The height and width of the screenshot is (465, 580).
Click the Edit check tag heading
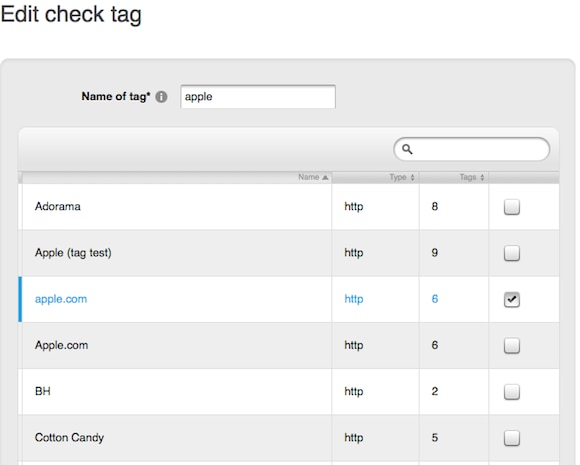[71, 15]
